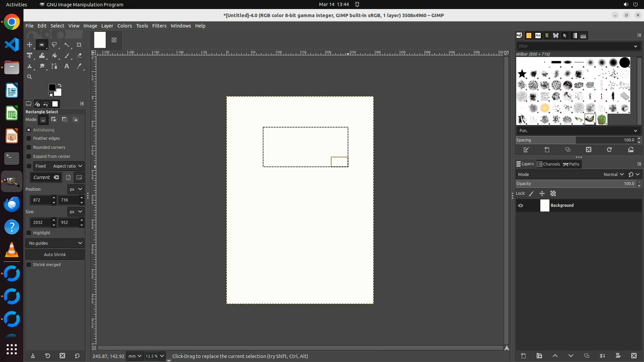This screenshot has width=644, height=362.
Task: Open the Filters menu
Action: [159, 26]
